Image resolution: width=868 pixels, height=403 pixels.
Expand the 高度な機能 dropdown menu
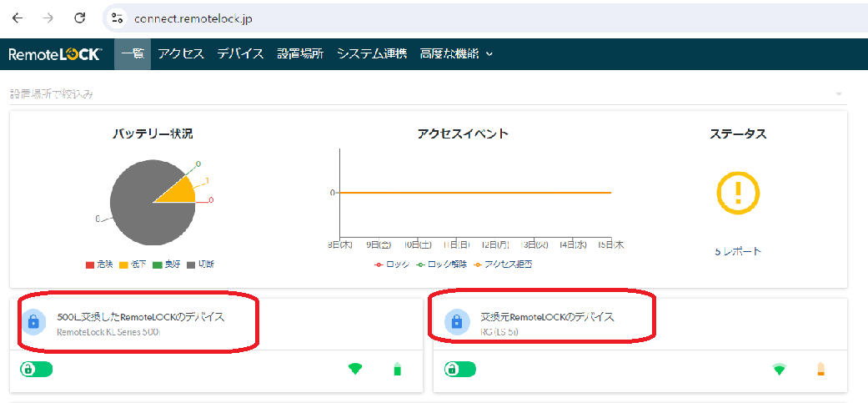[x=456, y=54]
